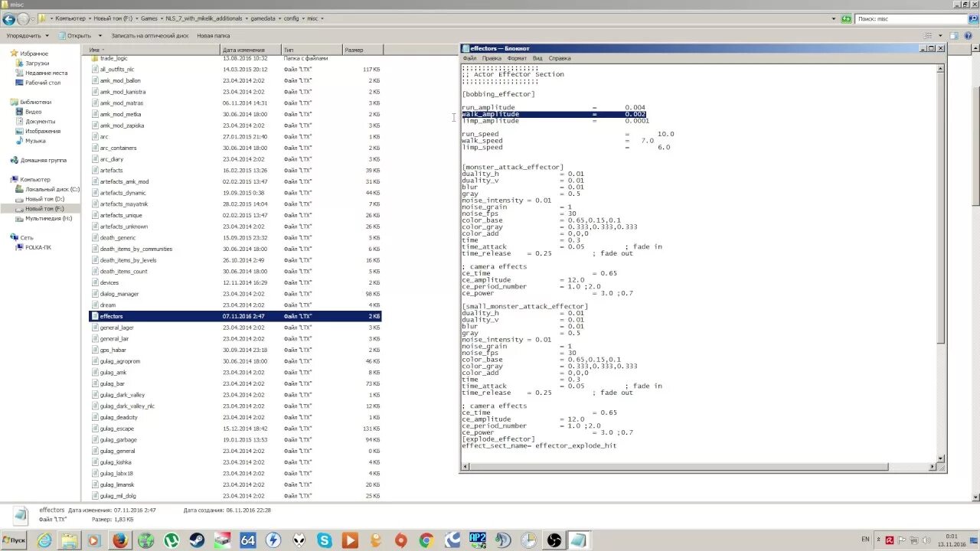Click the Explorer Back navigation arrow
Viewport: 980px width, 551px height.
8,18
